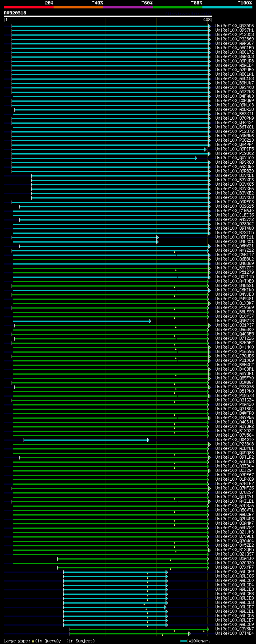Click the green ~80% legend swatch
This screenshot has width=256, height=644.
178,7
